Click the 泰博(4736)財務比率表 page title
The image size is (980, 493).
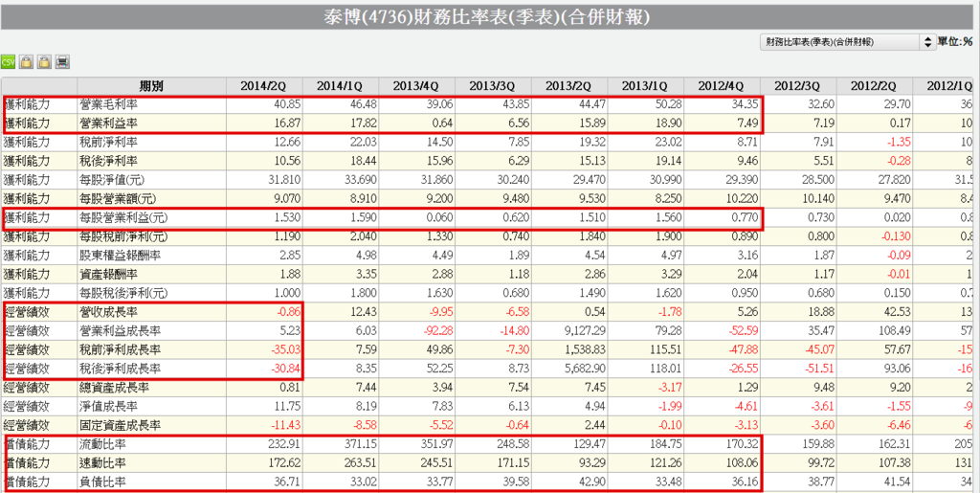coord(486,17)
